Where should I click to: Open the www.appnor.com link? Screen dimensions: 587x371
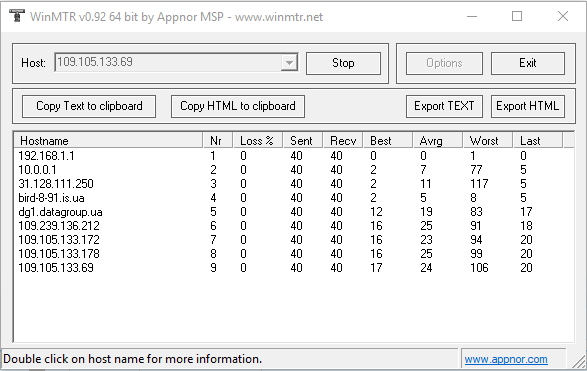[506, 359]
